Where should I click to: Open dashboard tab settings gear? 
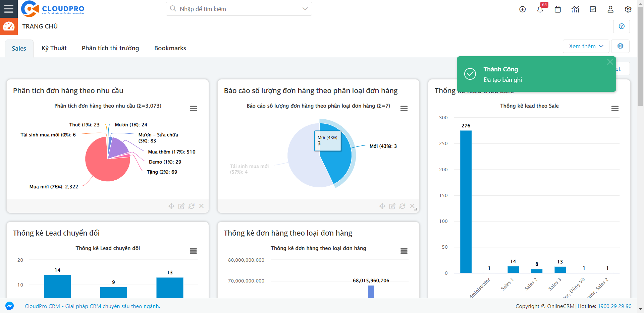[620, 46]
